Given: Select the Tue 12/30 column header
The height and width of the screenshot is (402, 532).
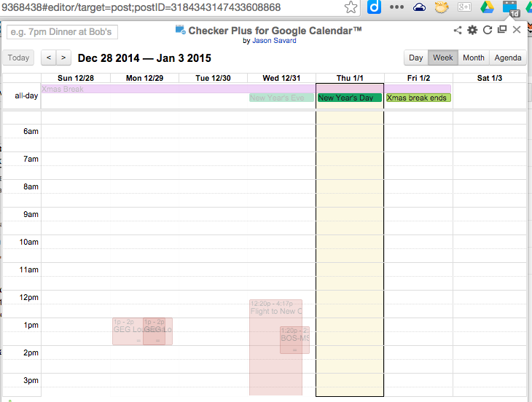Looking at the screenshot, I should (213, 78).
